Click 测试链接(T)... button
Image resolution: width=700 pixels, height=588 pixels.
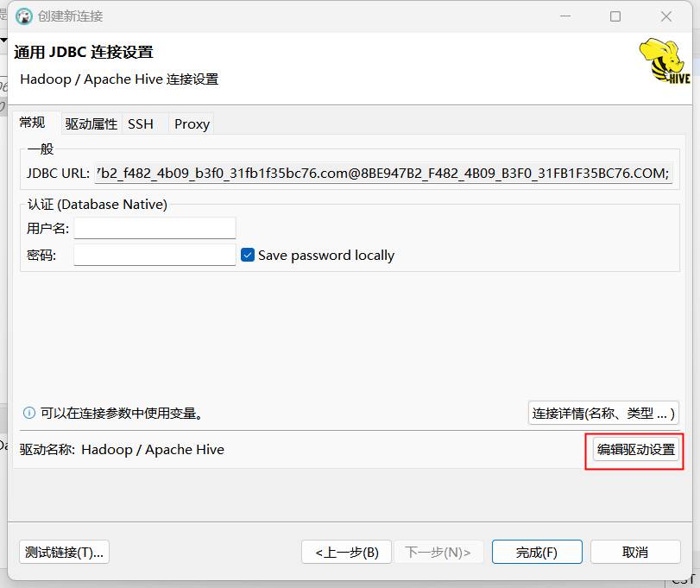[x=64, y=553]
